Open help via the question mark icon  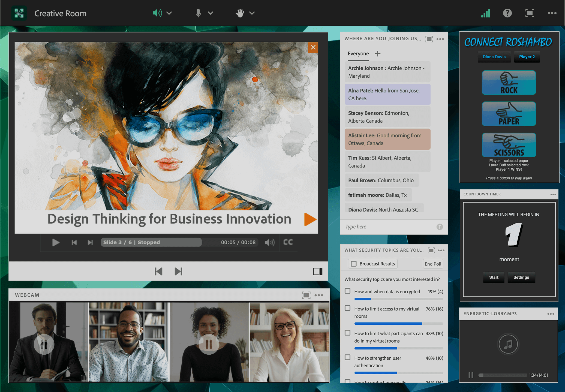(507, 13)
